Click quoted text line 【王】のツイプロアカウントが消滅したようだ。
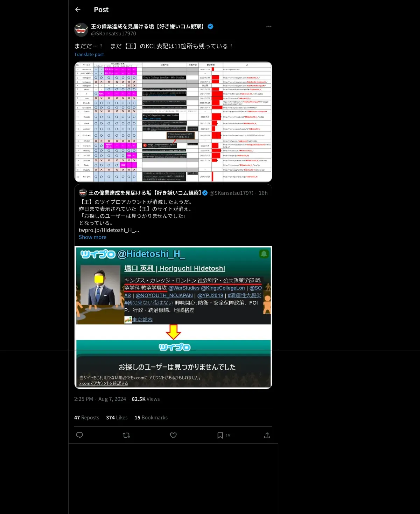This screenshot has width=420, height=514. tap(135, 202)
